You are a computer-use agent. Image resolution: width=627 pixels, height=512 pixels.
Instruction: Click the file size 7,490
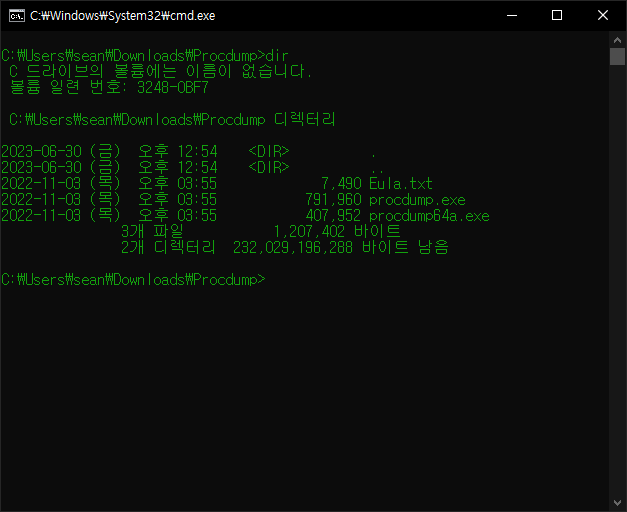coord(341,184)
